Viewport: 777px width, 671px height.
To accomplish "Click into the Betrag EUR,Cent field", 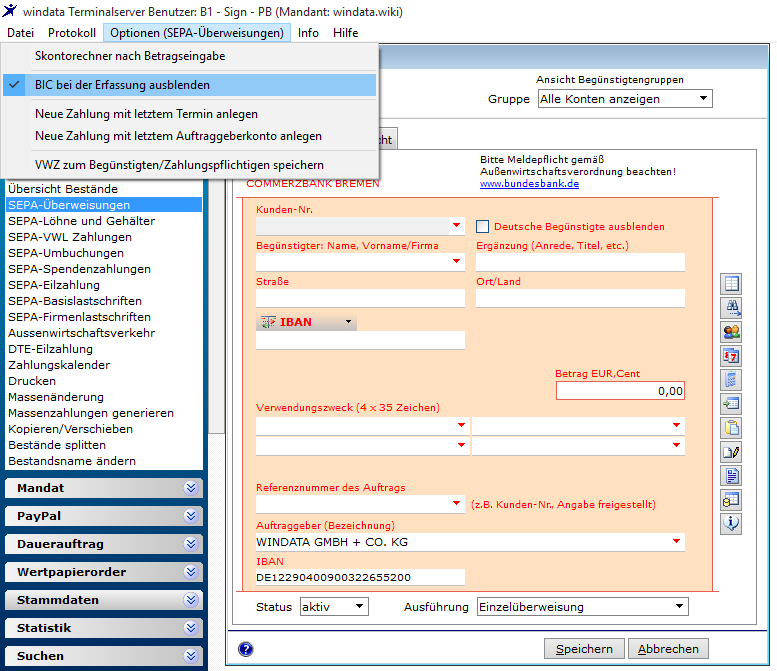I will coord(620,391).
